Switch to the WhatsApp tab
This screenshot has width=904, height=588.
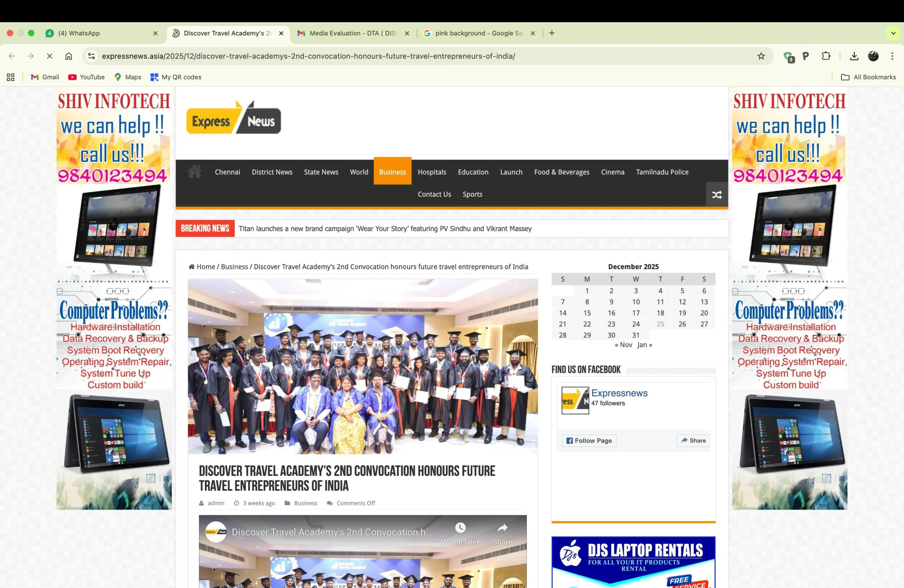102,34
